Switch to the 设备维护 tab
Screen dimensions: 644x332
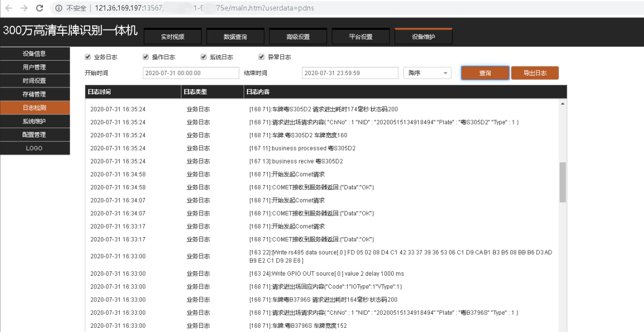(423, 36)
